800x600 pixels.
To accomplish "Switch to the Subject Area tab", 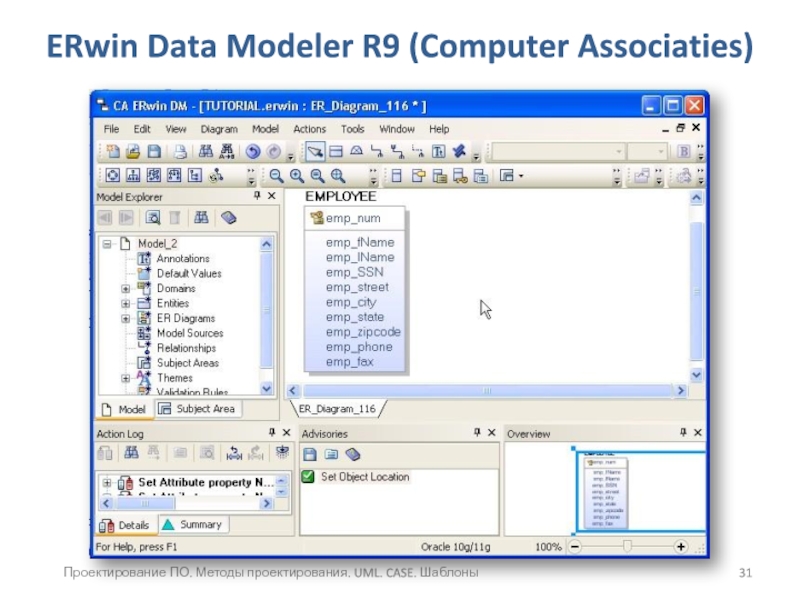I will point(197,409).
